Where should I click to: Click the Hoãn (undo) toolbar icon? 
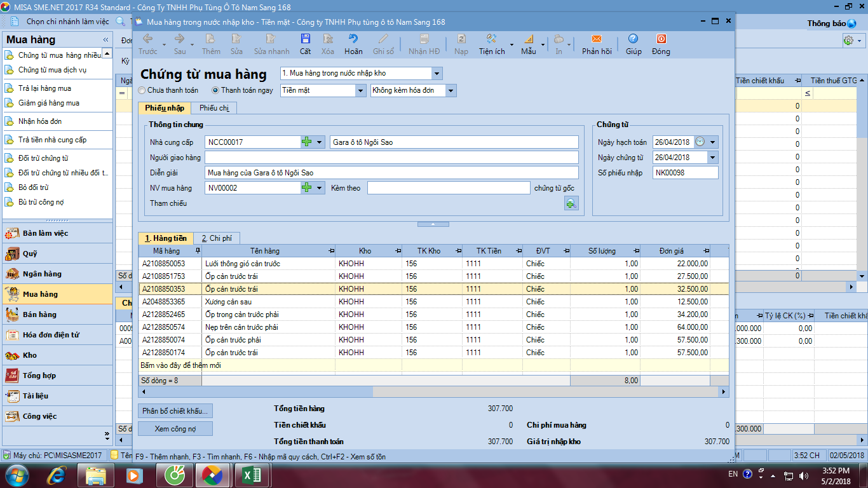point(353,39)
